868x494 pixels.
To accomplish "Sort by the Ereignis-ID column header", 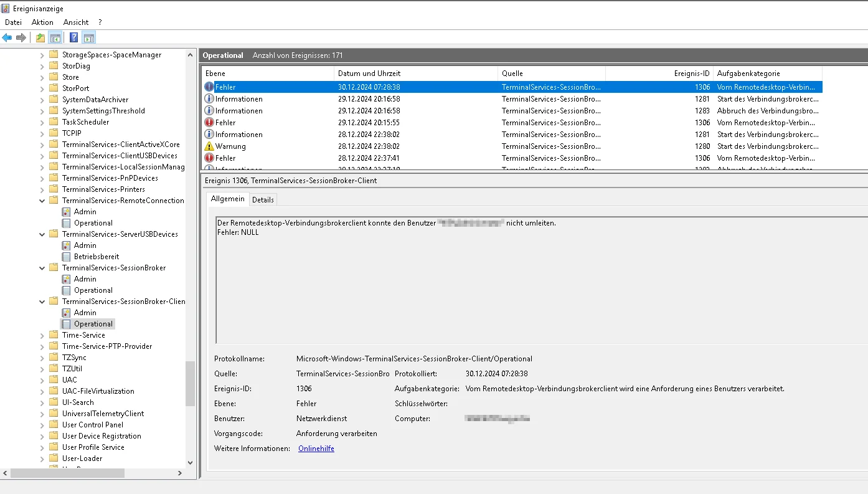I will (659, 74).
